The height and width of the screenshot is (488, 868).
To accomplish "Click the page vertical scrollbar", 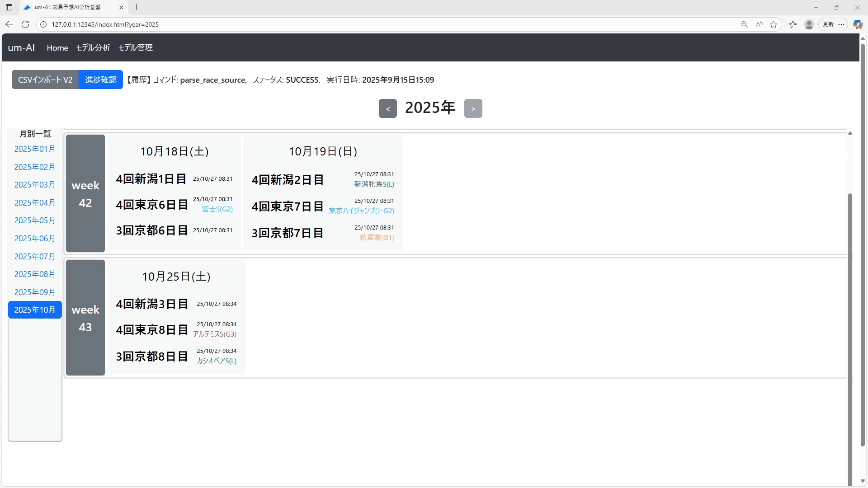I will (x=863, y=244).
